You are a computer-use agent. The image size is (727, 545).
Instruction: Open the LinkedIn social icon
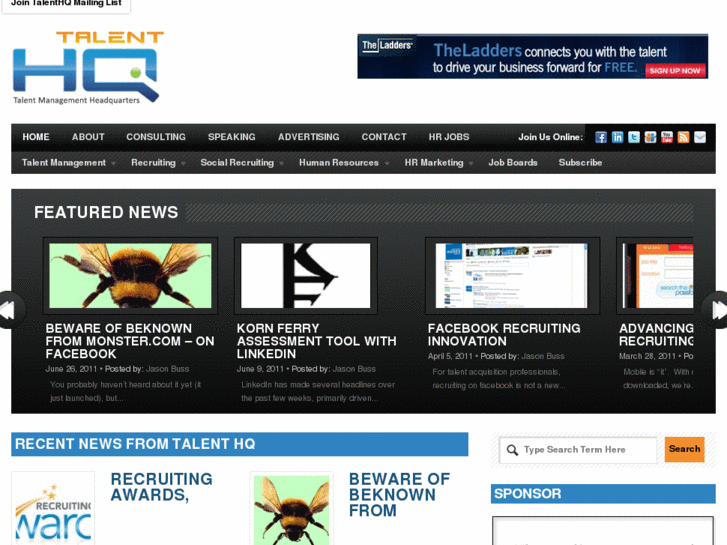point(617,137)
